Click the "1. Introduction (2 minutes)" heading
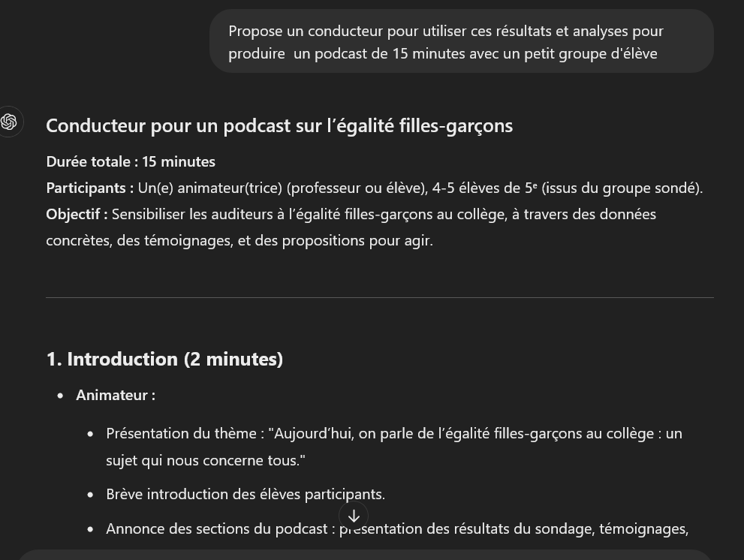 164,360
